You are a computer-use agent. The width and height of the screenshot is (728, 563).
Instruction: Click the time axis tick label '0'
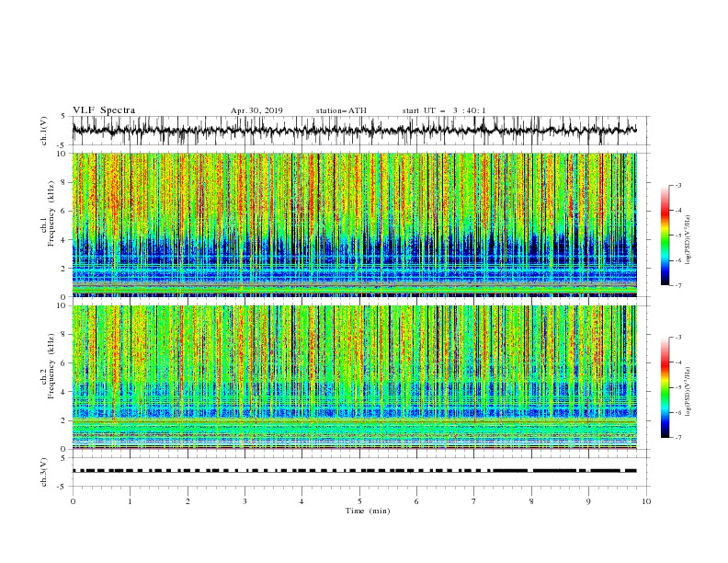pyautogui.click(x=73, y=501)
